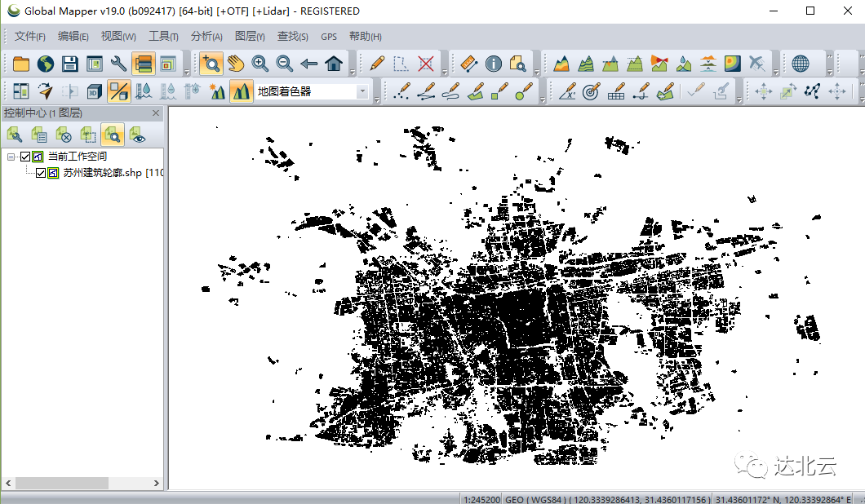Zoom out using the minus magnifier

point(285,64)
